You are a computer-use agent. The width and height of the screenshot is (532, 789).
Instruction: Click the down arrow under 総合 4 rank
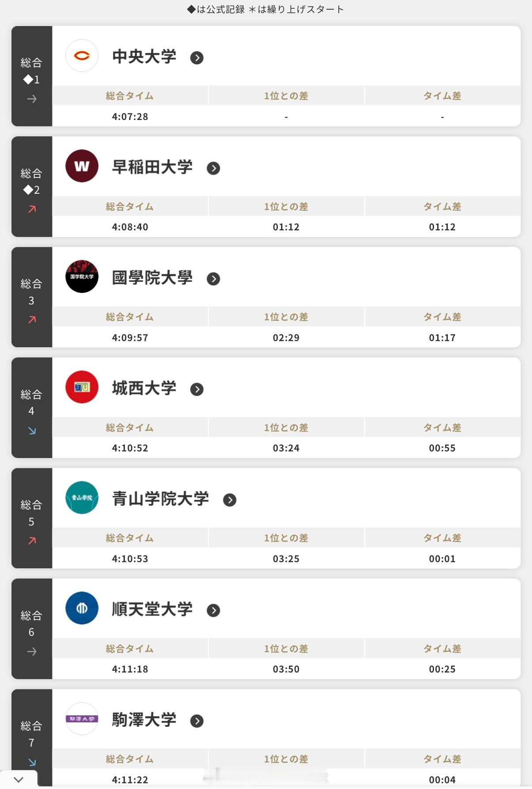[32, 431]
